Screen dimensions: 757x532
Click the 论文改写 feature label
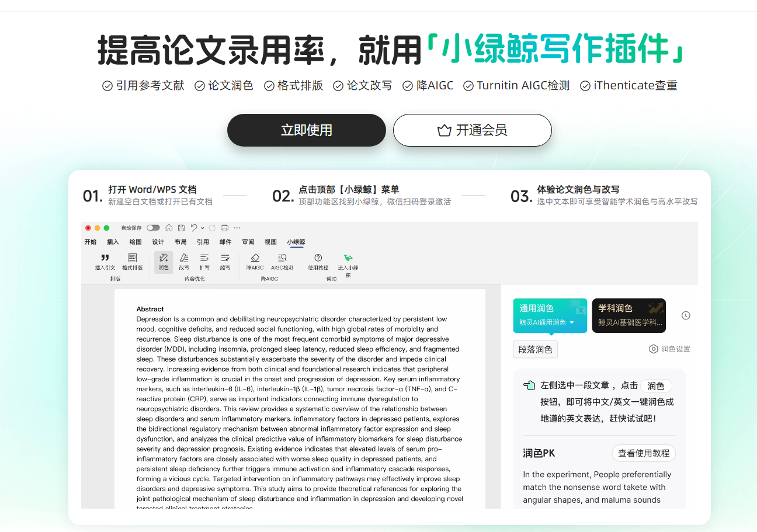coord(369,86)
